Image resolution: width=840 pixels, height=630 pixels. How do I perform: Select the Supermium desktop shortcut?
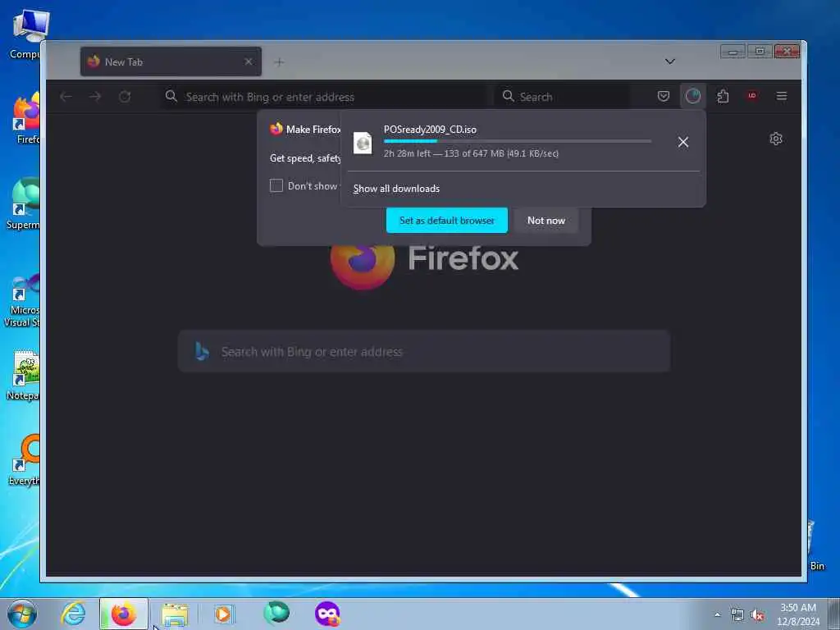[23, 204]
